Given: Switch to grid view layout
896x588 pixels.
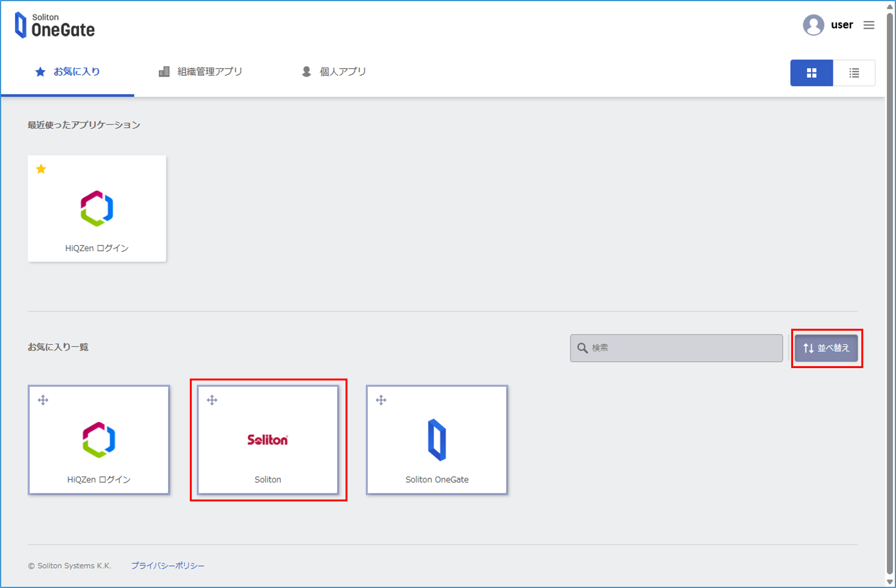Looking at the screenshot, I should click(811, 73).
